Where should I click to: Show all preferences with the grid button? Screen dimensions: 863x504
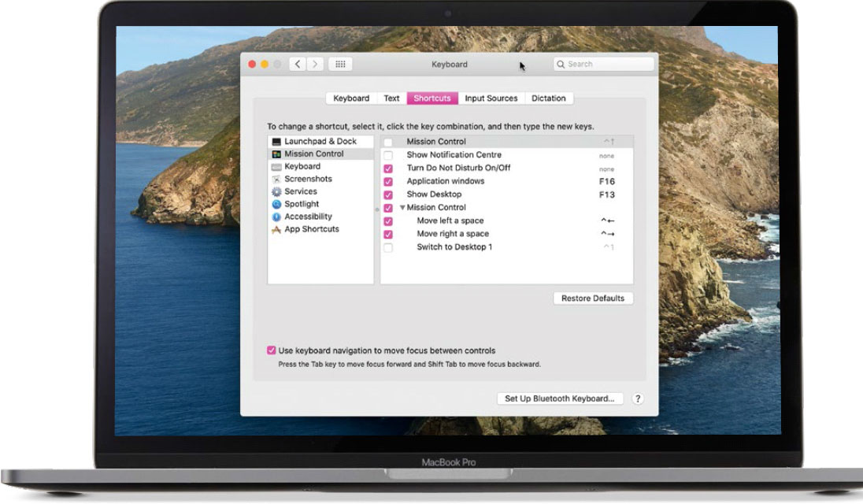pos(340,65)
